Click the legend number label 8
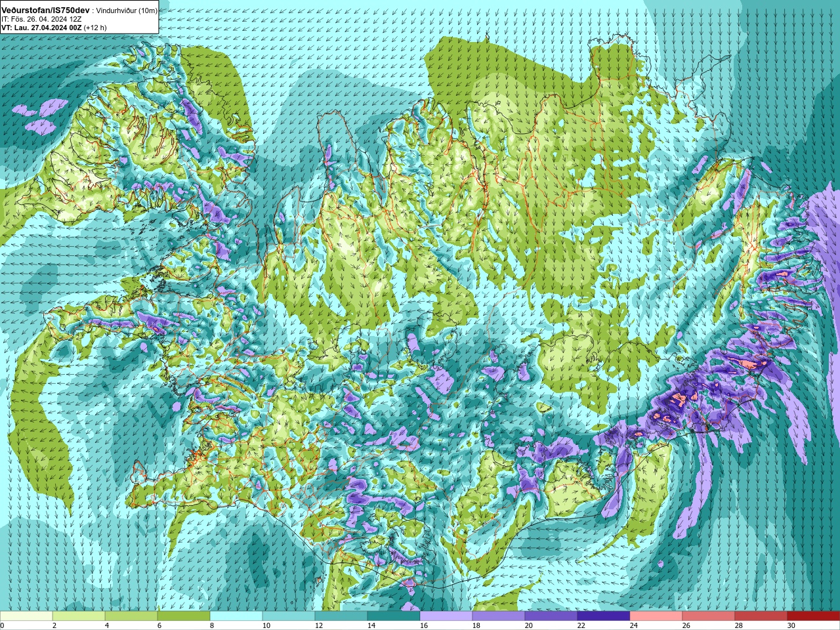840x630 pixels. 212,625
